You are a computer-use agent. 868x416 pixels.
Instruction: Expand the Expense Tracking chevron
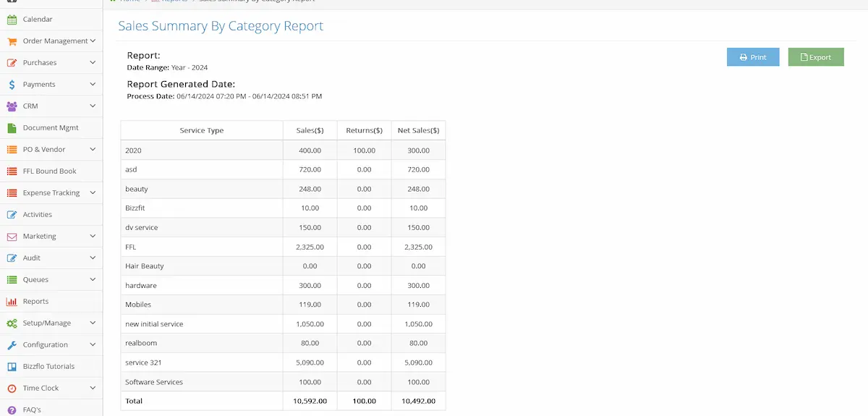pos(93,193)
